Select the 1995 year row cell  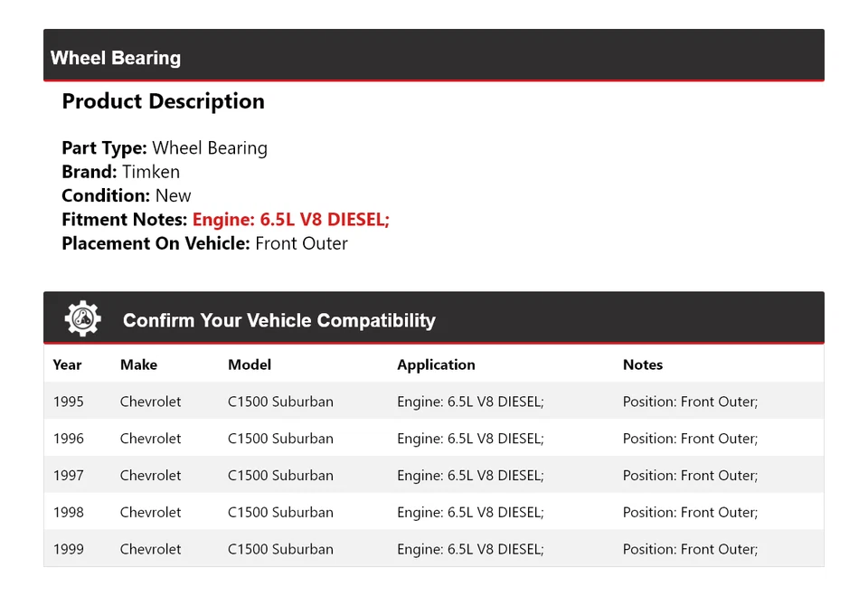pos(68,402)
